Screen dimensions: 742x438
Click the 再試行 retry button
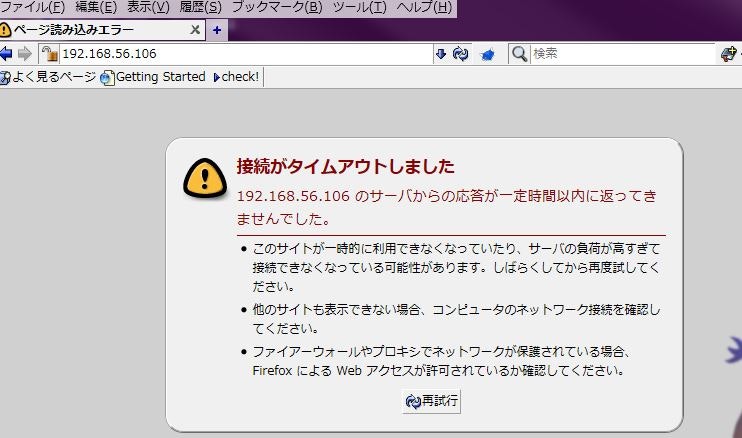click(432, 401)
